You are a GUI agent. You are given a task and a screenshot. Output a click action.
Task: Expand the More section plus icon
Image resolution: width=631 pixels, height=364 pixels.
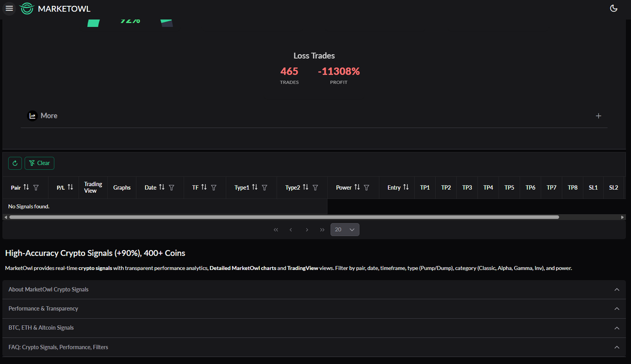[598, 116]
